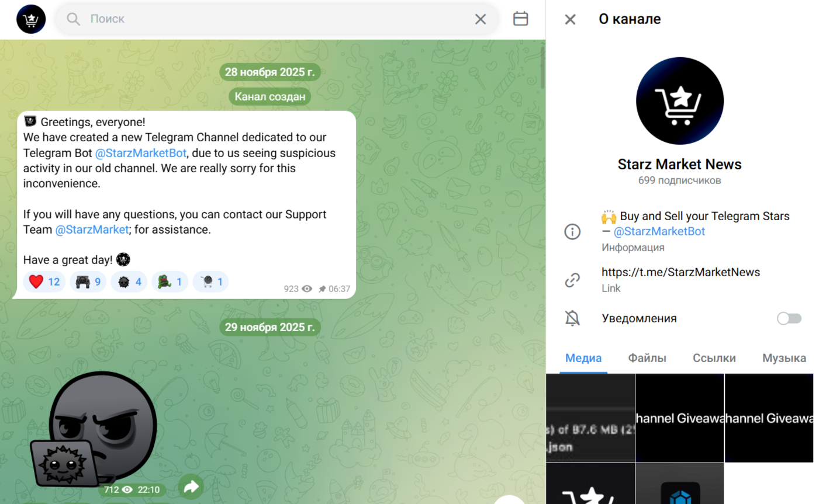
Task: Click the custom emoji before Greetings
Action: pyautogui.click(x=30, y=121)
